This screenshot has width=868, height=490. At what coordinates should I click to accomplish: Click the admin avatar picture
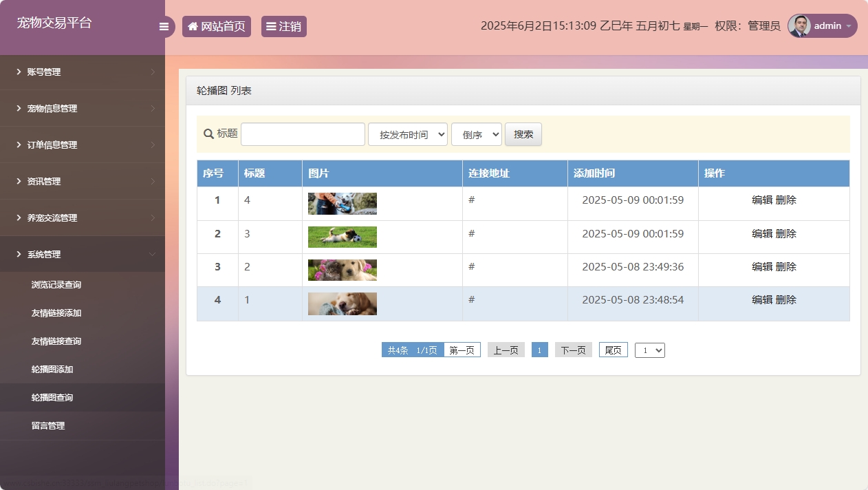pyautogui.click(x=799, y=26)
